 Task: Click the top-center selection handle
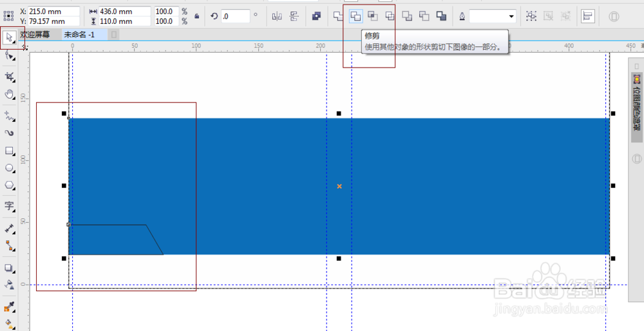tap(339, 113)
